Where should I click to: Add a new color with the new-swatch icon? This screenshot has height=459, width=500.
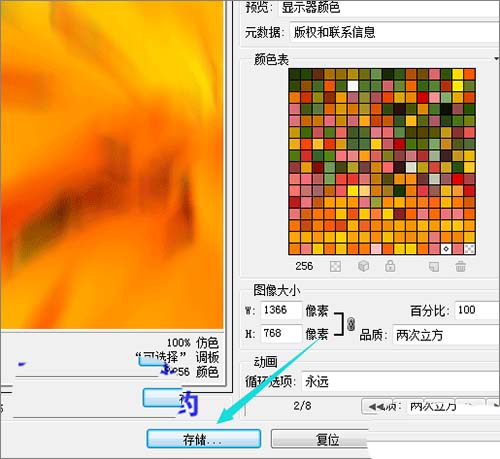click(x=433, y=266)
